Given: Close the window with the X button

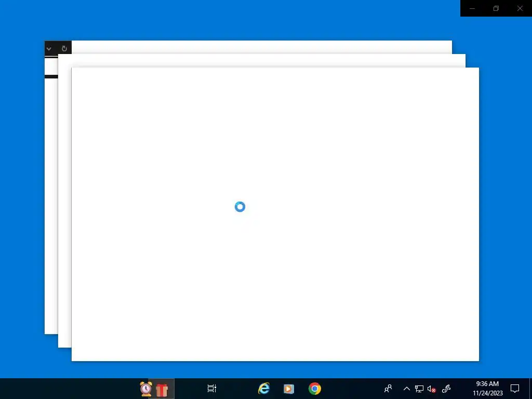Looking at the screenshot, I should [x=520, y=8].
